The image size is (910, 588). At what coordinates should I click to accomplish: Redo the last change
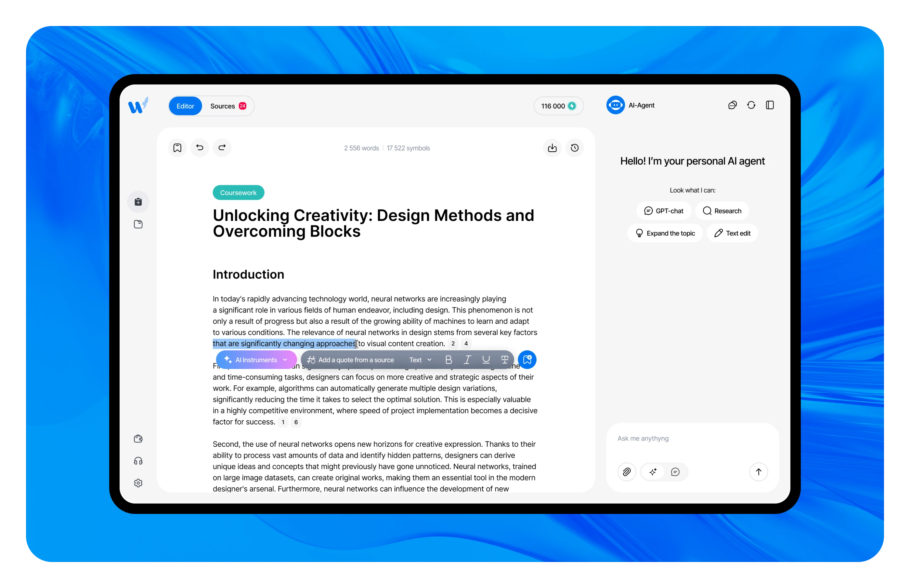(222, 148)
